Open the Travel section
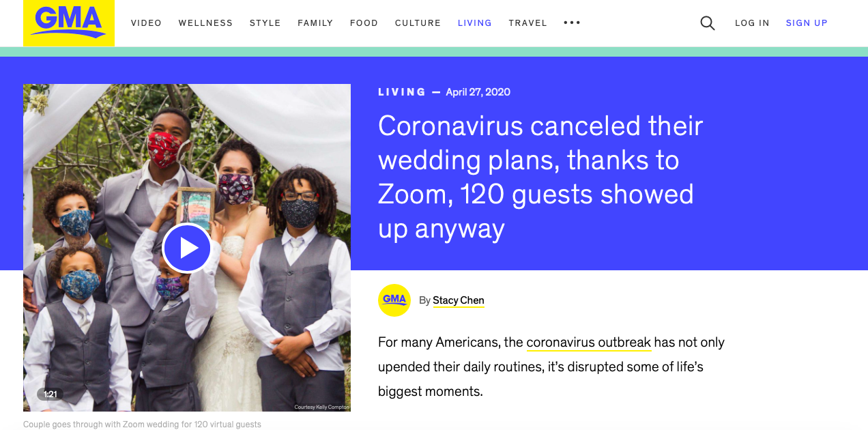The image size is (868, 430). point(527,23)
